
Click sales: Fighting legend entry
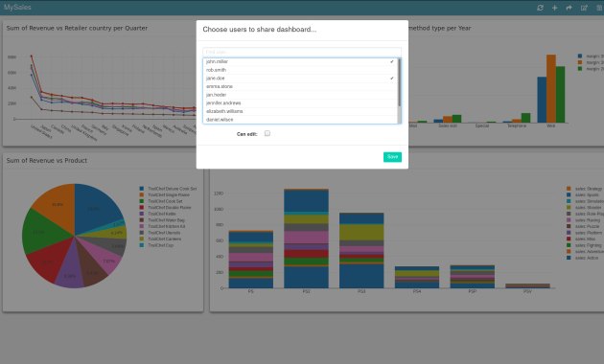click(x=584, y=245)
